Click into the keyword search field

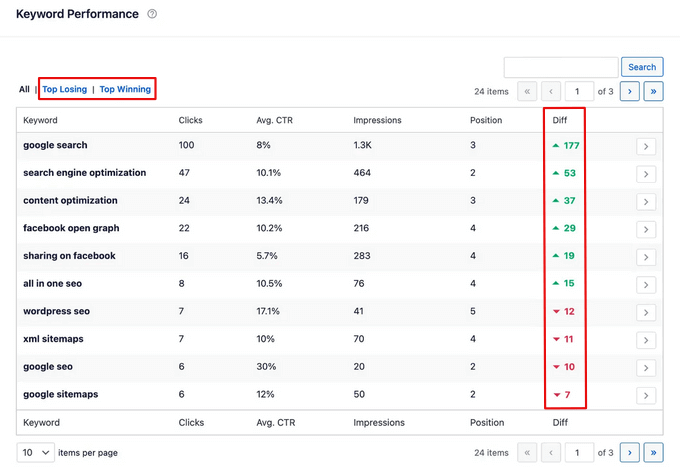pos(561,67)
